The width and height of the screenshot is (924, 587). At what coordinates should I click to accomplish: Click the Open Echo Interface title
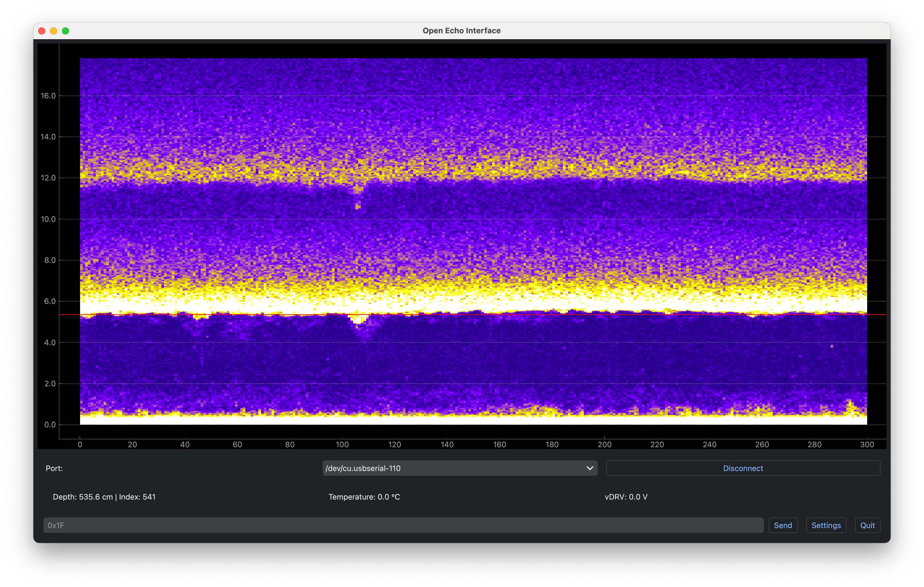(x=462, y=31)
